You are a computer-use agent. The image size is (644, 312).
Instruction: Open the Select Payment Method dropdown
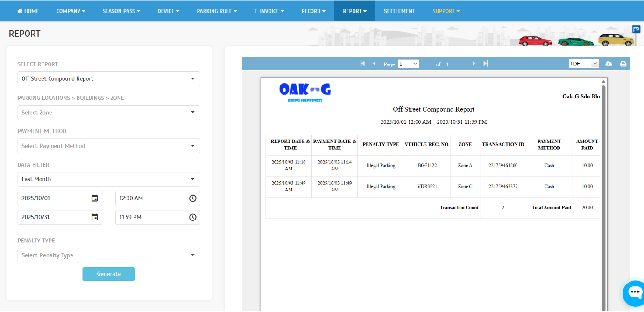pyautogui.click(x=108, y=146)
